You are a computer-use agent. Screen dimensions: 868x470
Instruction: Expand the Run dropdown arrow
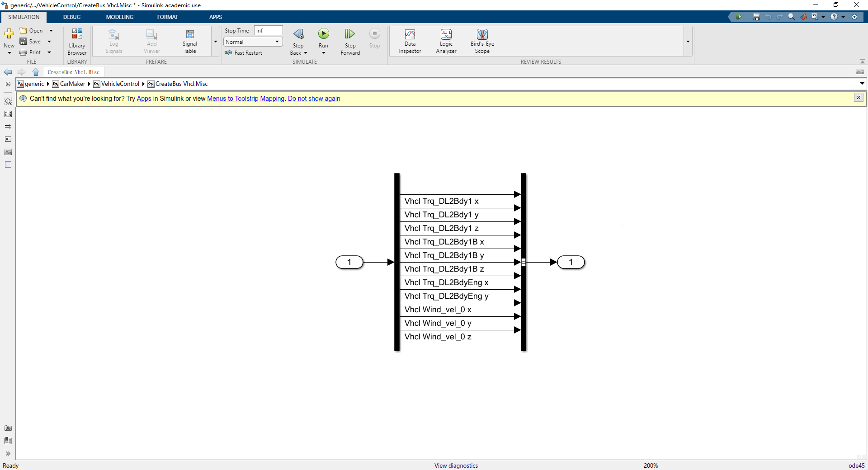[324, 53]
